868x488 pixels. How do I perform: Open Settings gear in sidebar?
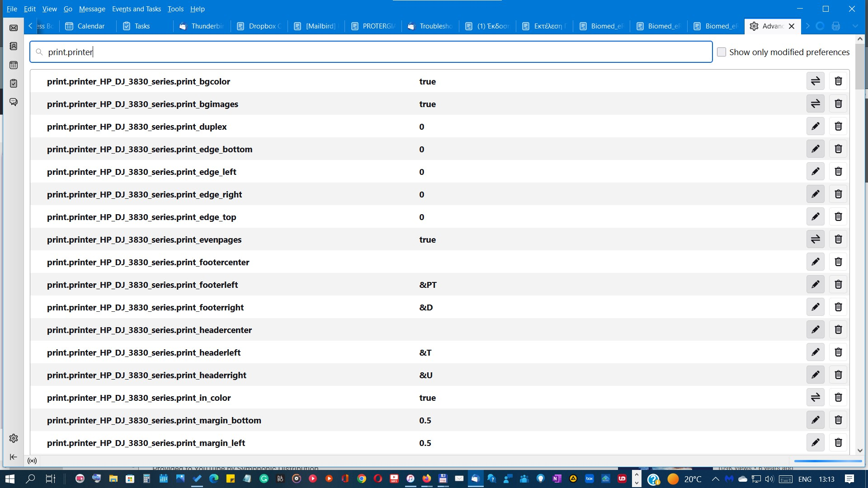(x=14, y=438)
